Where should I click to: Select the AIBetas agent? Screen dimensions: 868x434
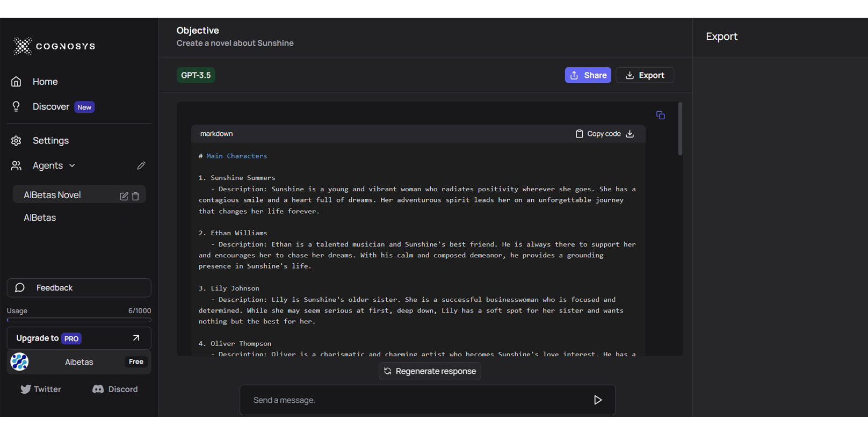coord(40,218)
